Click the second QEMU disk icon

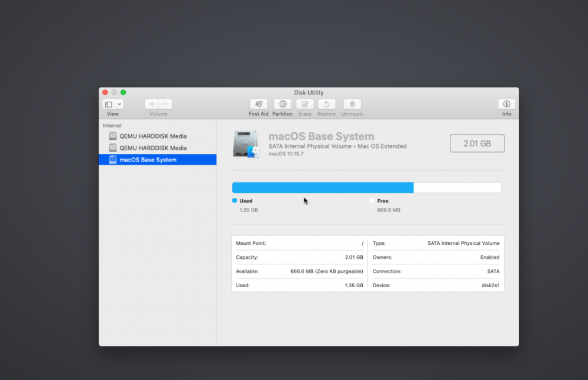click(x=112, y=147)
